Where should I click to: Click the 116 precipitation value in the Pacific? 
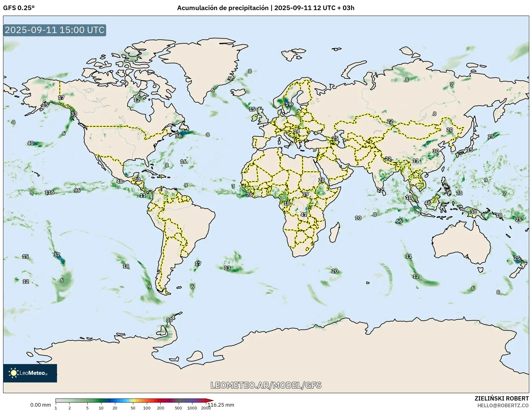click(x=50, y=192)
